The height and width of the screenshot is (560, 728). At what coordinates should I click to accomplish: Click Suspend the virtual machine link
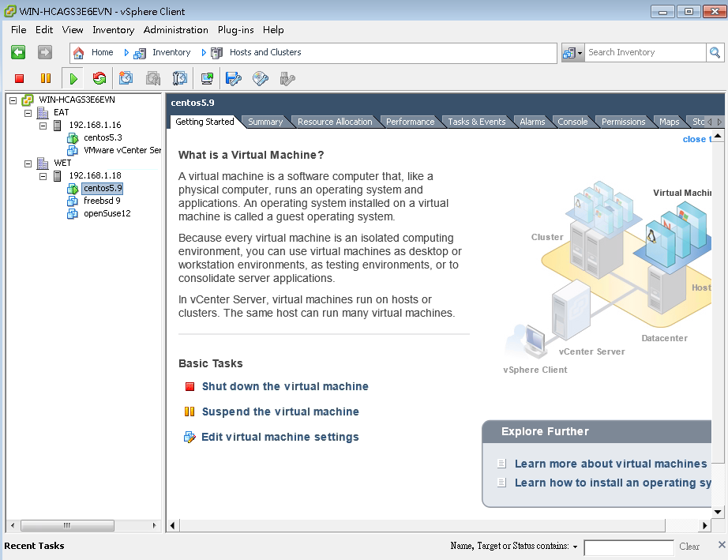(280, 412)
